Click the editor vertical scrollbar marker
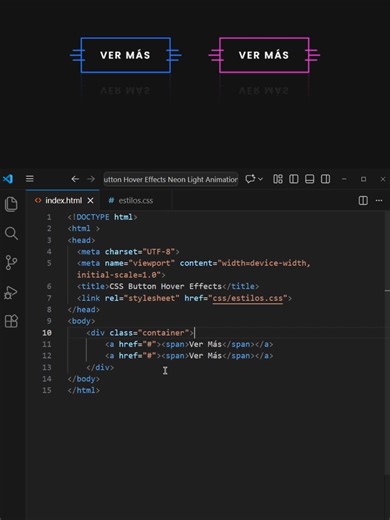This screenshot has height=520, width=390. (387, 291)
